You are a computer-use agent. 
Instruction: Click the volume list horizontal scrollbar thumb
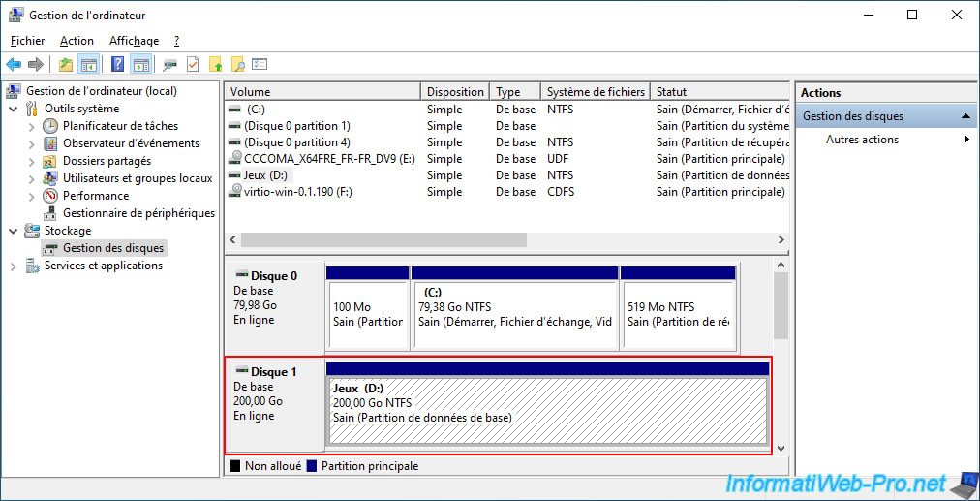(383, 239)
